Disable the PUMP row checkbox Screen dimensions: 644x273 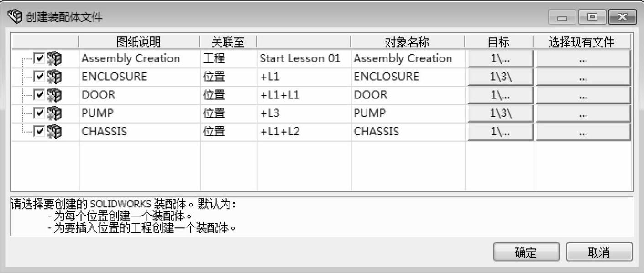39,113
